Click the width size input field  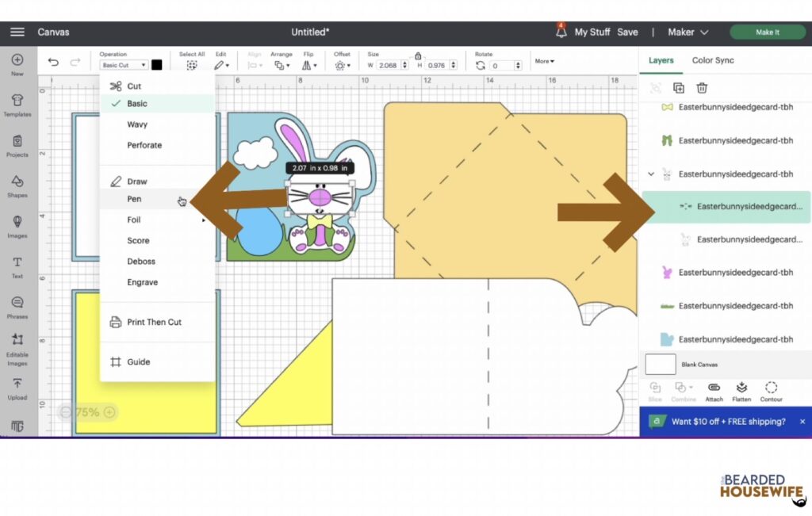(x=388, y=65)
